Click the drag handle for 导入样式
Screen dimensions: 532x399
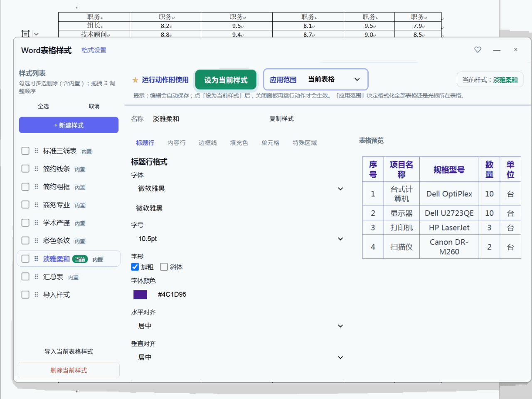point(36,295)
